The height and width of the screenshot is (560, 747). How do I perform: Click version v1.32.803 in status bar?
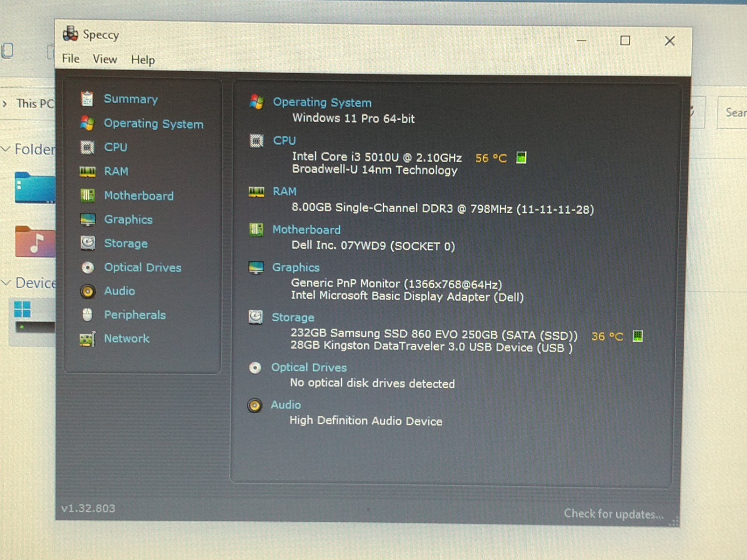click(88, 508)
